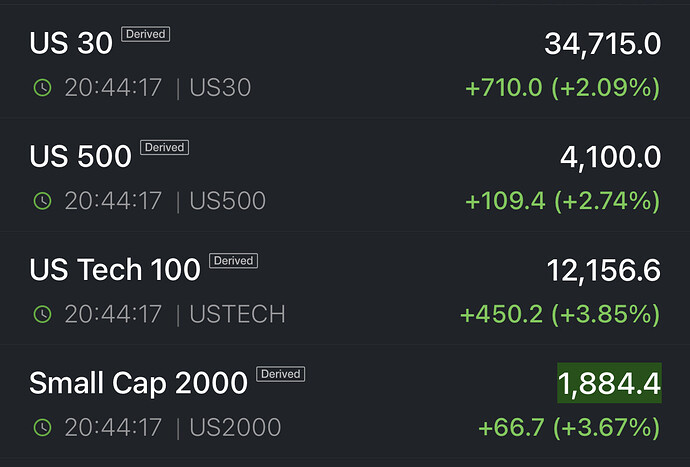The width and height of the screenshot is (690, 467).
Task: Select the US Tech 100 index name
Action: (x=115, y=270)
